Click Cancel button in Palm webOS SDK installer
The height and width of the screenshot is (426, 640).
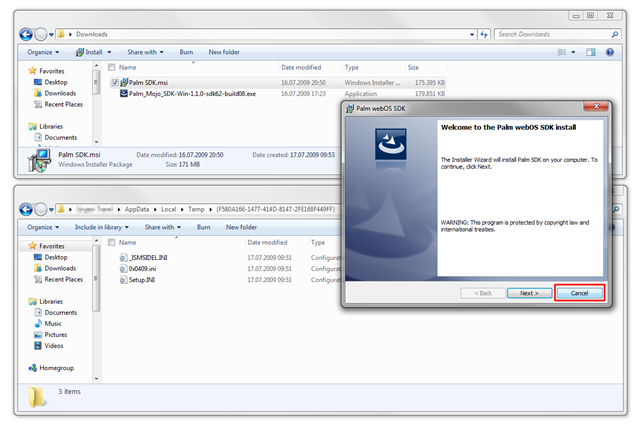[x=579, y=293]
